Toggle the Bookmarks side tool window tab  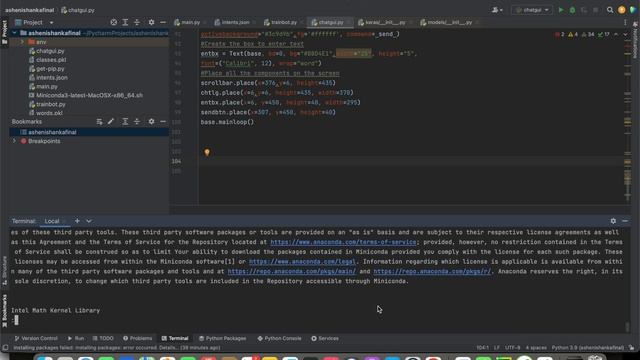(4, 311)
